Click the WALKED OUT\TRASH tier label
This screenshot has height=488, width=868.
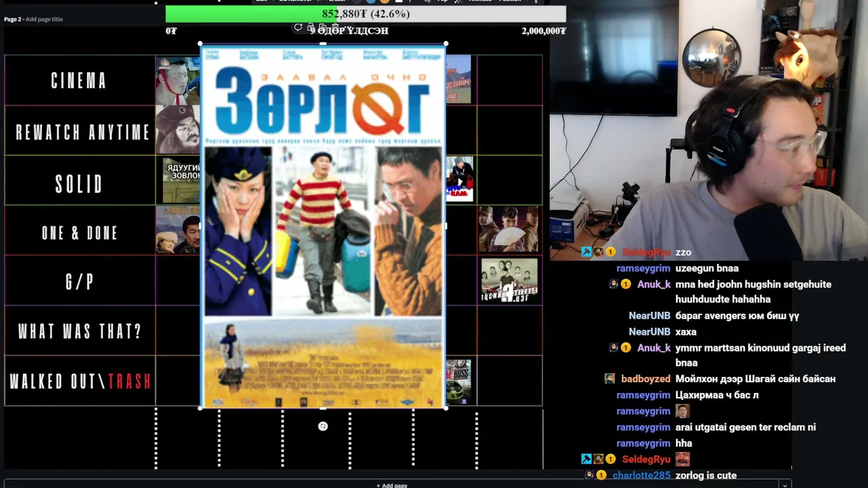tap(80, 381)
